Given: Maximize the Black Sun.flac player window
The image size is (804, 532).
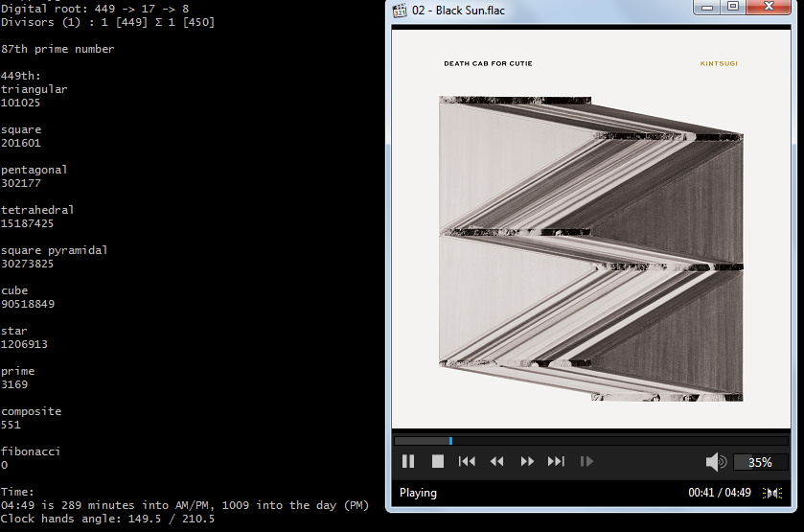Looking at the screenshot, I should (x=733, y=7).
